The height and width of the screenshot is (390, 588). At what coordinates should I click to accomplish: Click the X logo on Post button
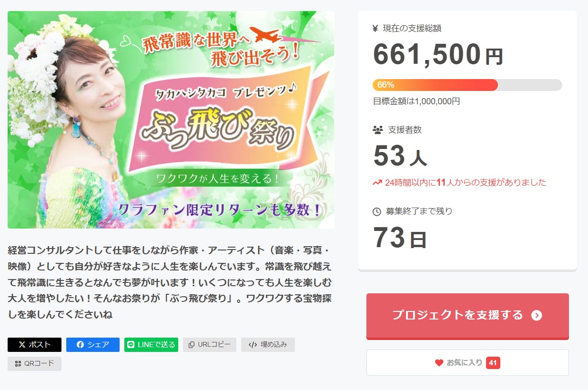(x=22, y=345)
